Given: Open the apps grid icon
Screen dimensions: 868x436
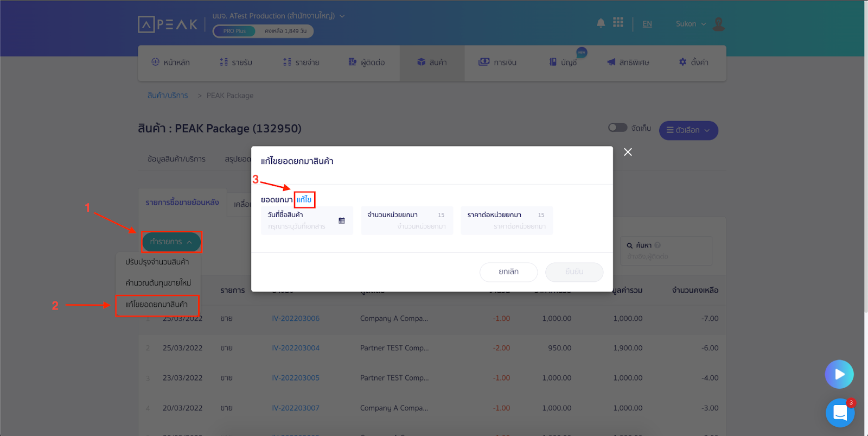Looking at the screenshot, I should pyautogui.click(x=618, y=22).
